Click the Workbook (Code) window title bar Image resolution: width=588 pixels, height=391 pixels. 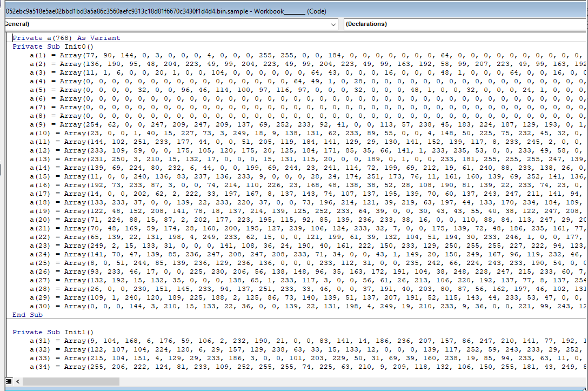216,11
